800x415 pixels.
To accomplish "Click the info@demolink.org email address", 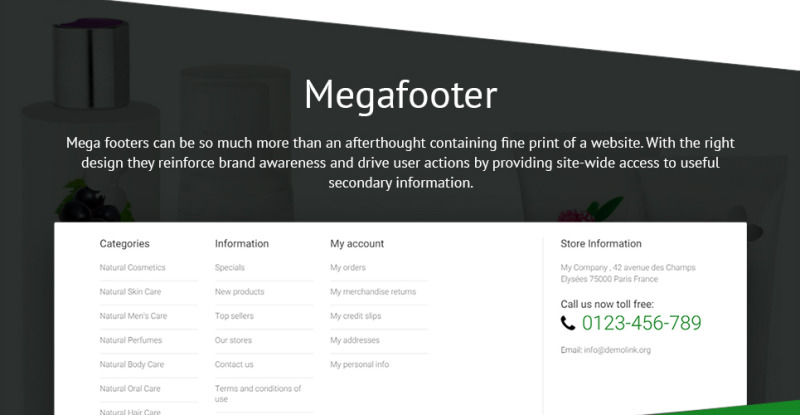I will click(618, 350).
